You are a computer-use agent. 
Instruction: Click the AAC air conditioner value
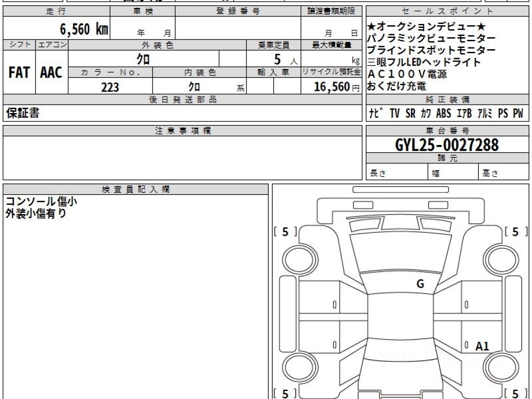click(52, 73)
